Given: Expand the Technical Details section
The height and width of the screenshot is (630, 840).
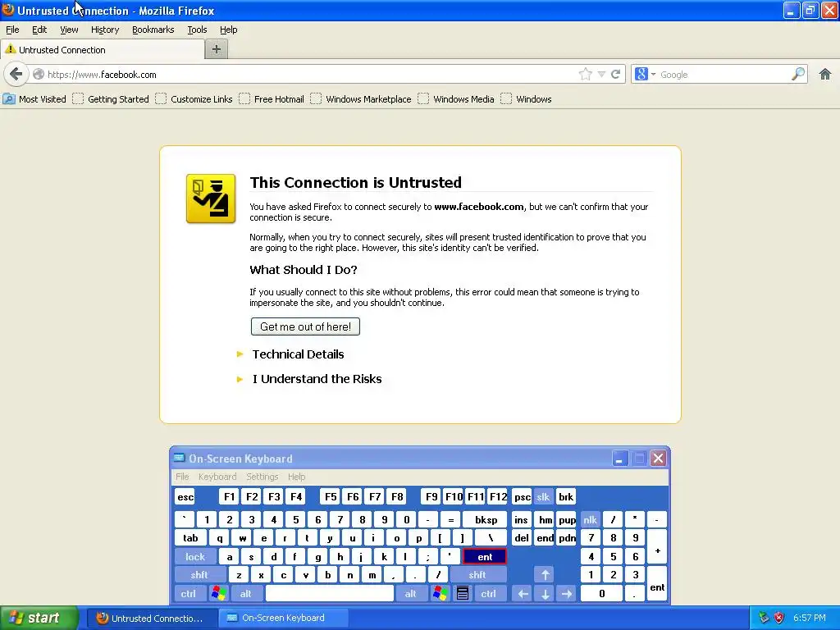Looking at the screenshot, I should (298, 354).
